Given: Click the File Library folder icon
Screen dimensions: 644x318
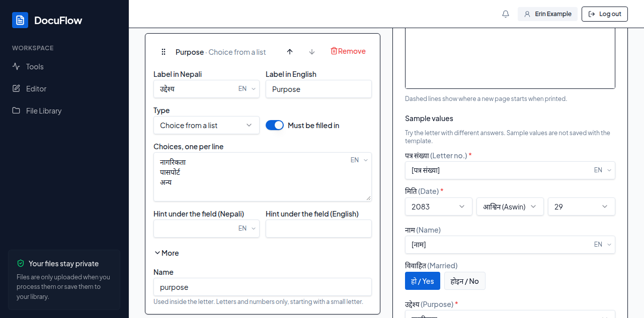Looking at the screenshot, I should tap(16, 111).
